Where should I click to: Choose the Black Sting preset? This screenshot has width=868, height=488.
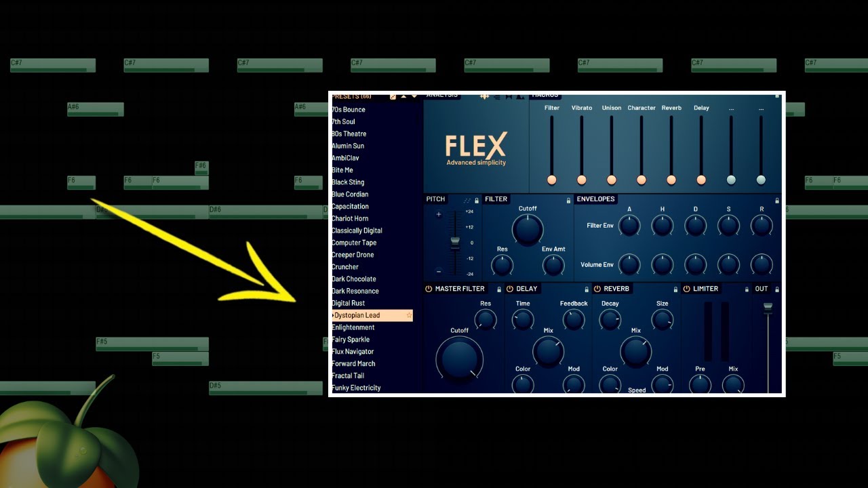coord(348,182)
